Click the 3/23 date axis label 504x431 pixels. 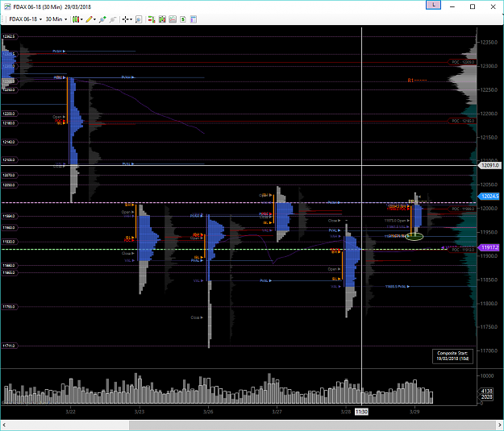pyautogui.click(x=140, y=412)
